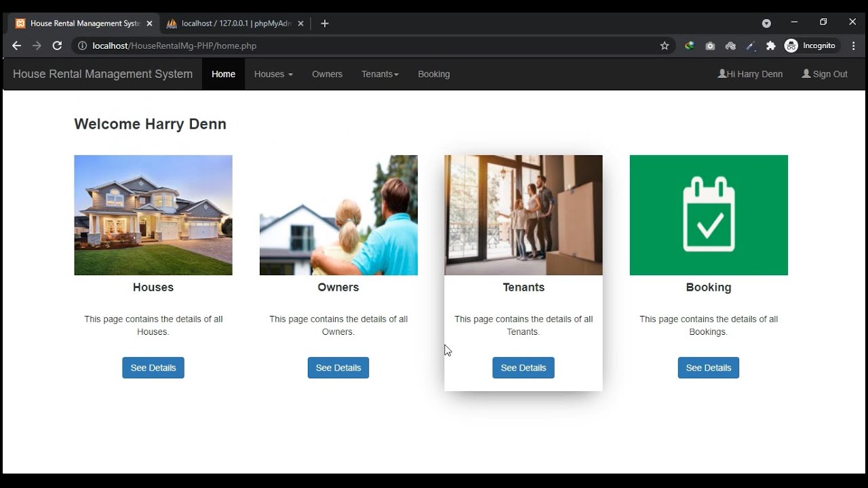Click the Owners card couple image
This screenshot has height=488, width=868.
[338, 215]
